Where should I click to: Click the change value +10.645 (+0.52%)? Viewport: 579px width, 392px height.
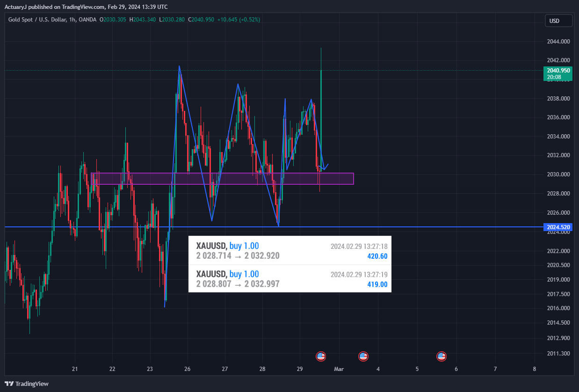[239, 20]
